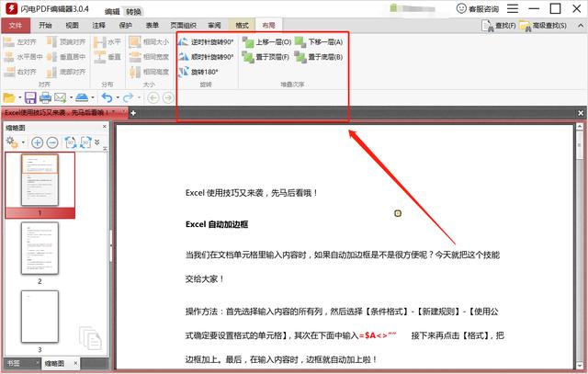Send object backward with 下移一层

(319, 42)
